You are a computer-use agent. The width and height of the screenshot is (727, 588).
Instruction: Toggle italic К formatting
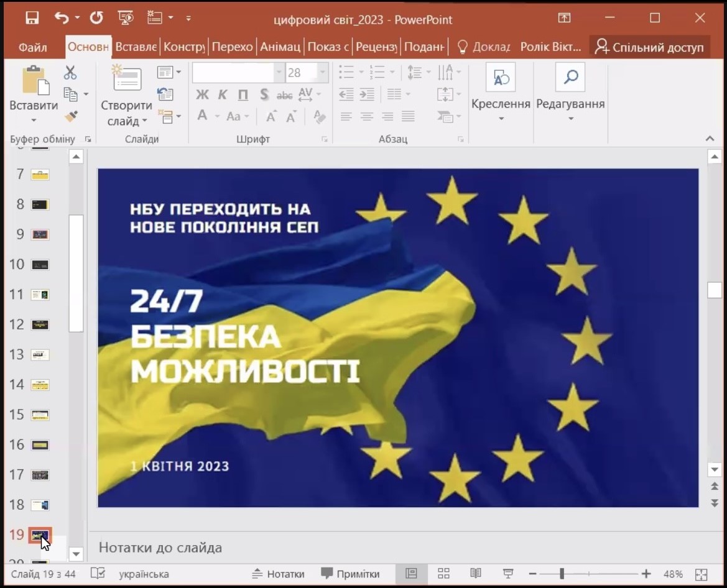[223, 95]
